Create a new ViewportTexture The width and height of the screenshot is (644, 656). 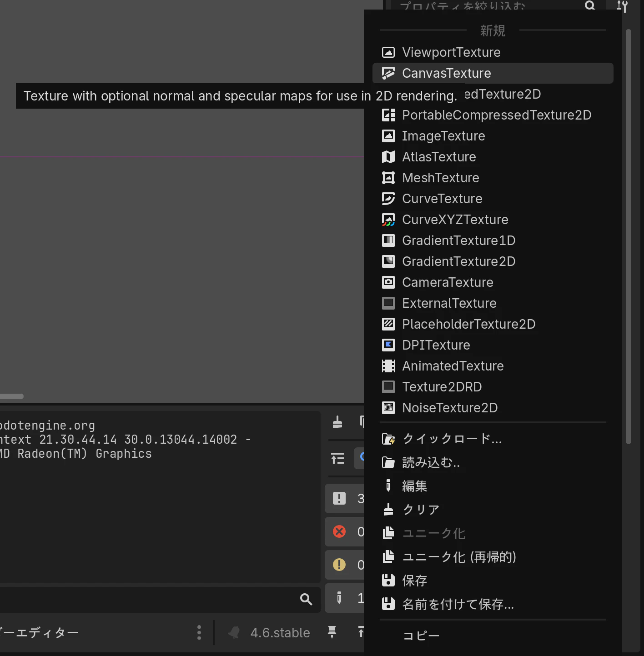pyautogui.click(x=493, y=52)
